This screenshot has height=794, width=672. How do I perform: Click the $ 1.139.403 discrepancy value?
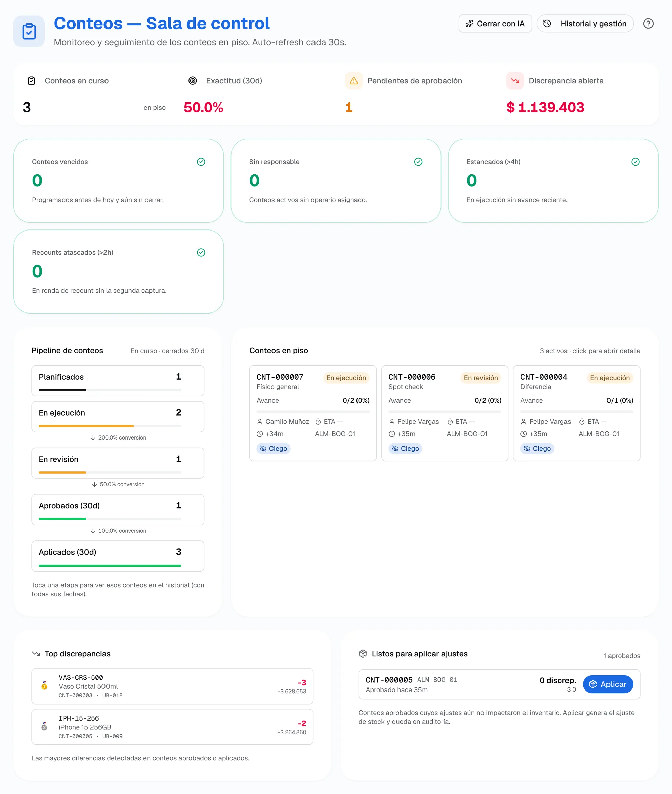click(x=545, y=108)
